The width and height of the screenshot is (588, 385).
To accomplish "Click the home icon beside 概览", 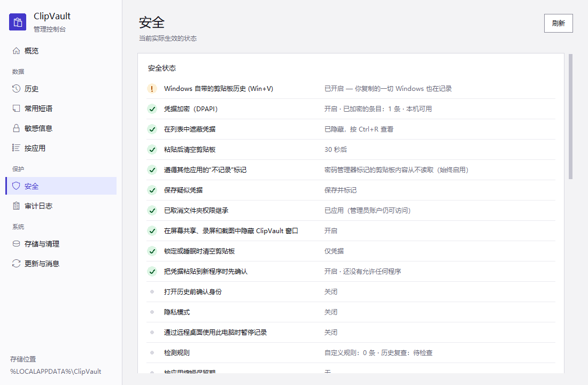I will (x=16, y=51).
